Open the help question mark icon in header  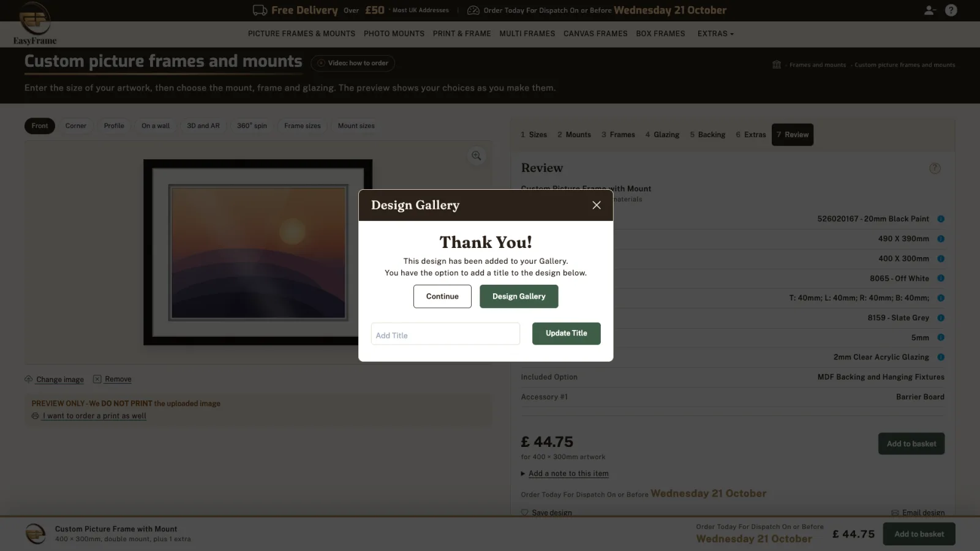[x=951, y=10]
